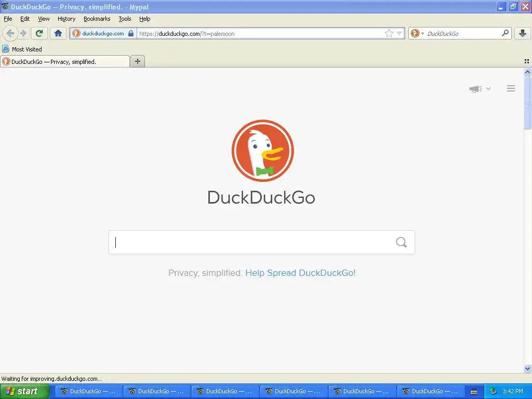The image size is (532, 399).
Task: Click the 3:42 PM clock
Action: point(513,391)
